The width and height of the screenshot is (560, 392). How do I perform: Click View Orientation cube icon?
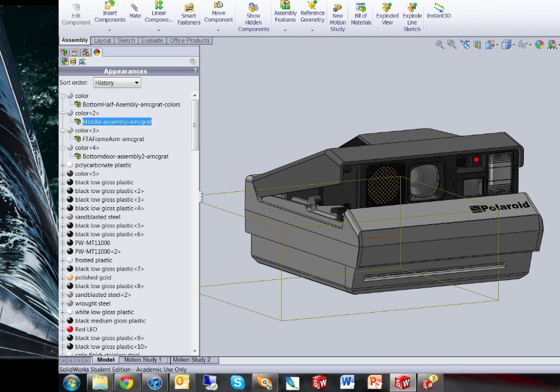(x=489, y=45)
